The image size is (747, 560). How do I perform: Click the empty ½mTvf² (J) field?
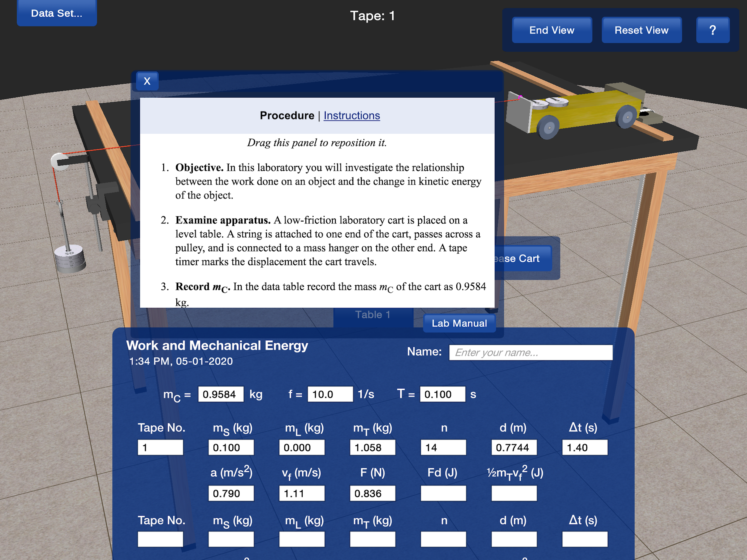(x=514, y=494)
